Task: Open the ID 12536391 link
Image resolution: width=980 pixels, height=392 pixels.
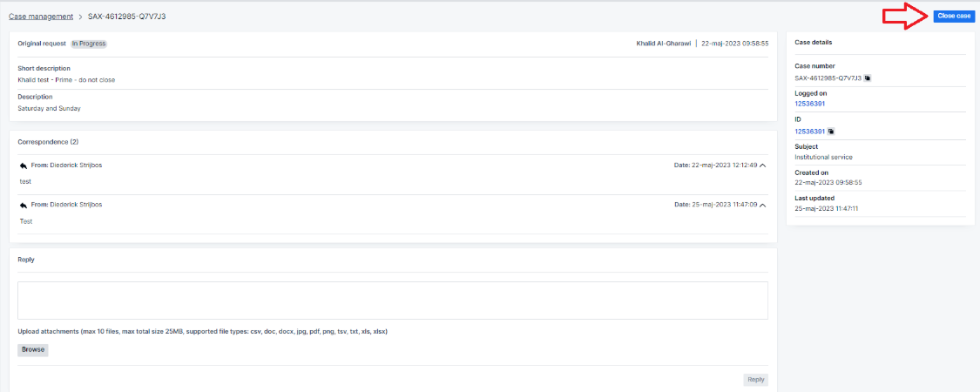Action: 809,132
